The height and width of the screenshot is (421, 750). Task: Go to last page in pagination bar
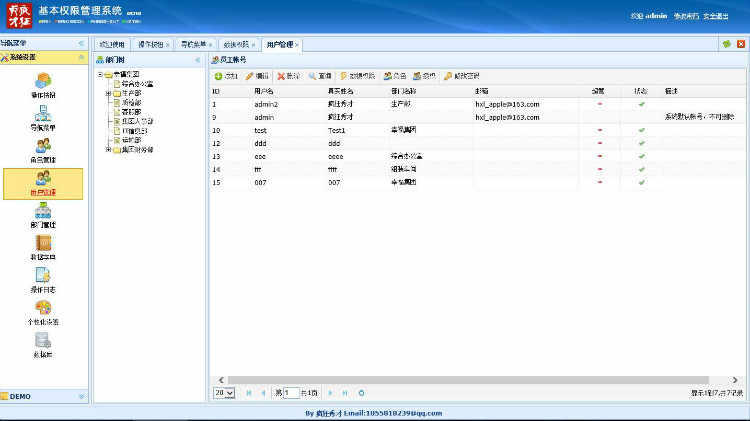click(345, 393)
